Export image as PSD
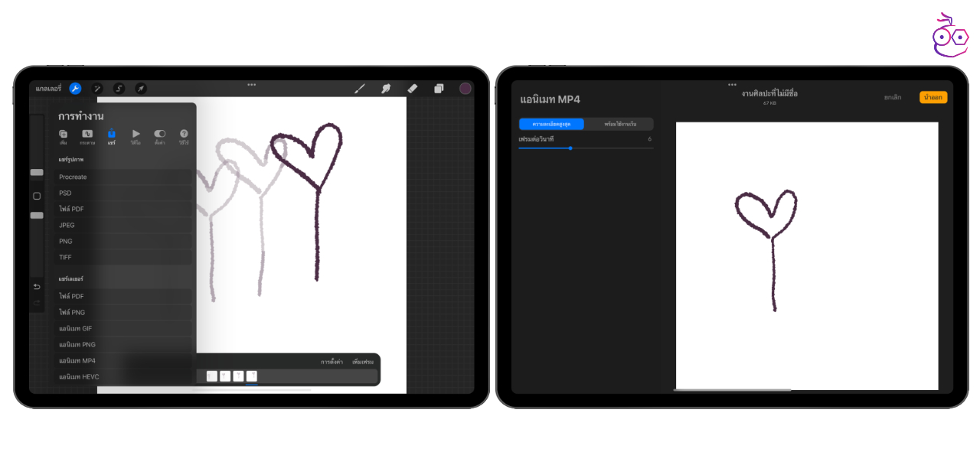Viewport: 980px width, 452px height. [65, 193]
